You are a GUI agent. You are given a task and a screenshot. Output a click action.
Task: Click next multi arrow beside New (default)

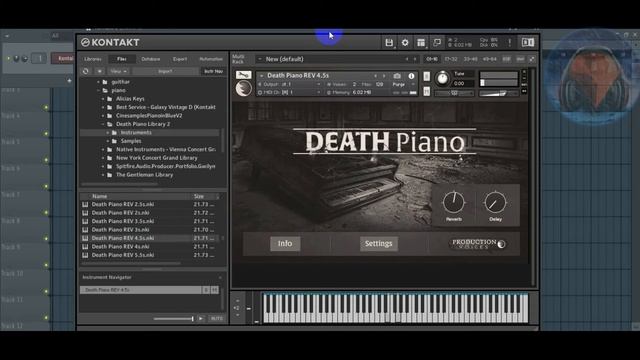[x=415, y=59]
